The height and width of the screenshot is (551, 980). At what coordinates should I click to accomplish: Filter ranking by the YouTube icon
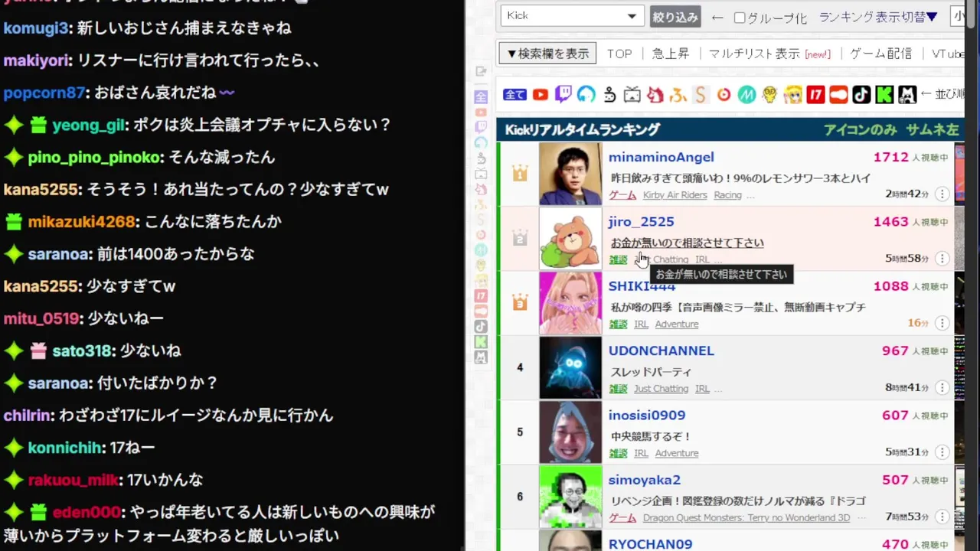[x=541, y=95]
